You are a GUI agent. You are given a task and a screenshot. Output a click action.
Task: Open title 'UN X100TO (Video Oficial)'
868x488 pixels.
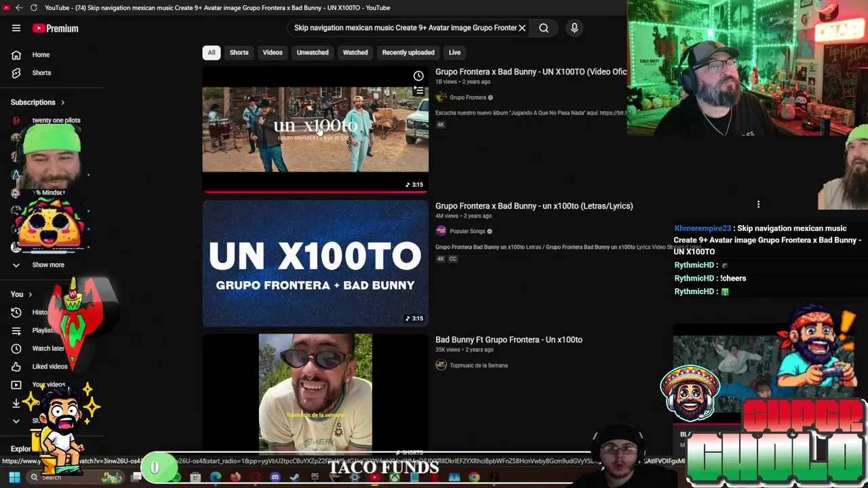click(x=531, y=72)
